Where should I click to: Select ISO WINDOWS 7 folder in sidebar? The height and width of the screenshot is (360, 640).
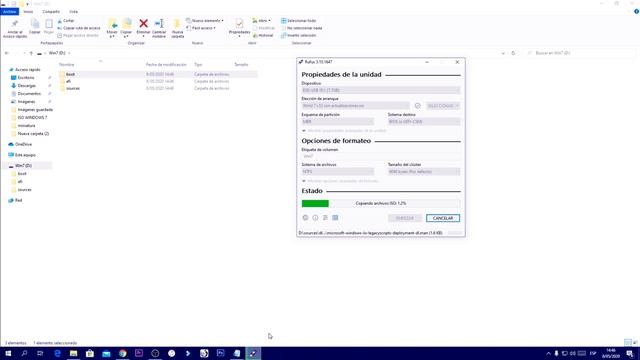32,118
